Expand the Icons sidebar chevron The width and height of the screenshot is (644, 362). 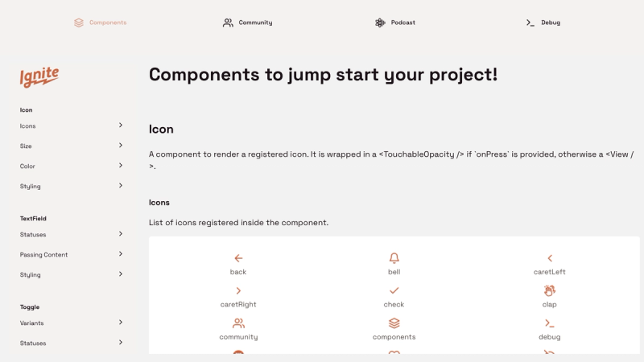[x=121, y=125]
